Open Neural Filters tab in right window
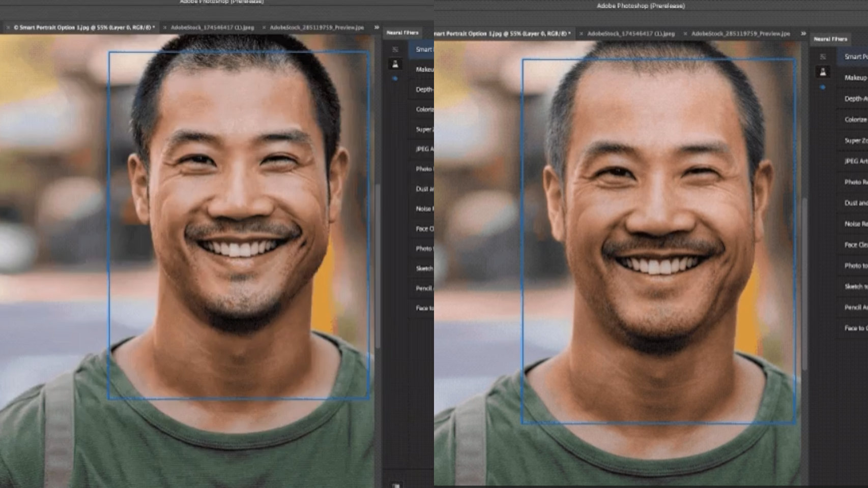Screen dimensions: 868x488 point(830,39)
